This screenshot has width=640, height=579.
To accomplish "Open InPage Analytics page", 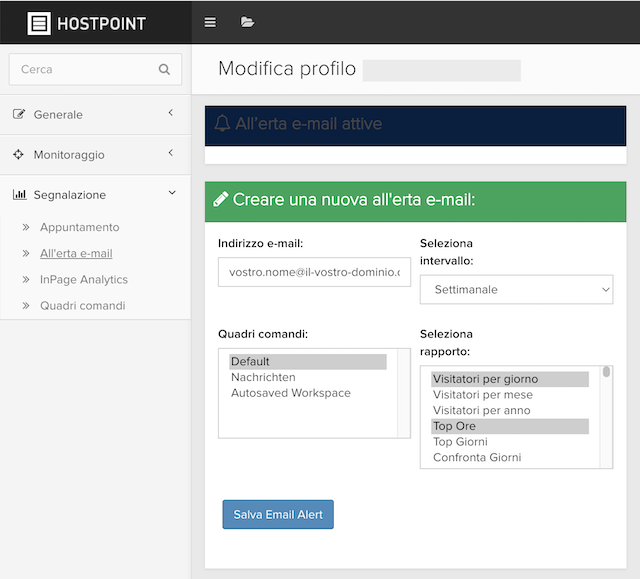I will click(84, 280).
